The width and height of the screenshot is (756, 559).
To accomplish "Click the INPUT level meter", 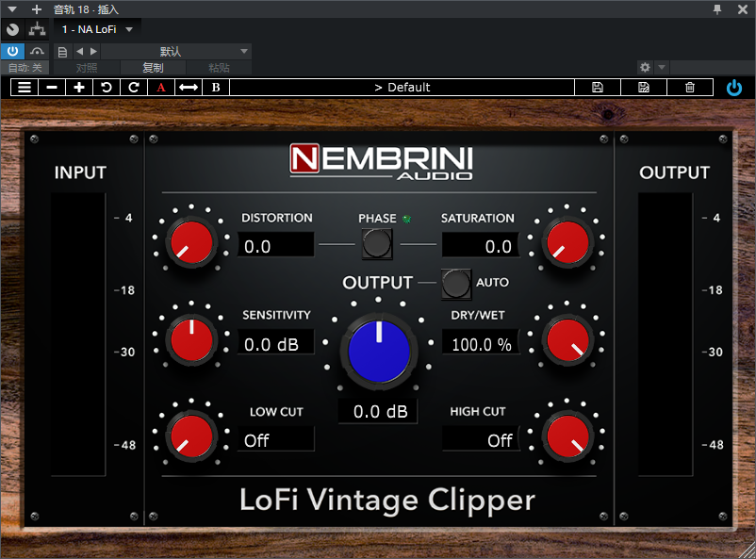I will pyautogui.click(x=78, y=335).
